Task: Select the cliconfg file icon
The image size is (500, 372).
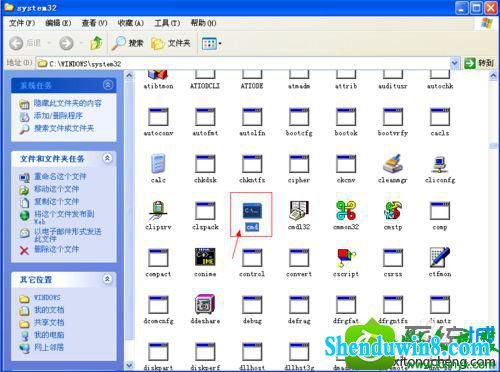Action: point(440,164)
